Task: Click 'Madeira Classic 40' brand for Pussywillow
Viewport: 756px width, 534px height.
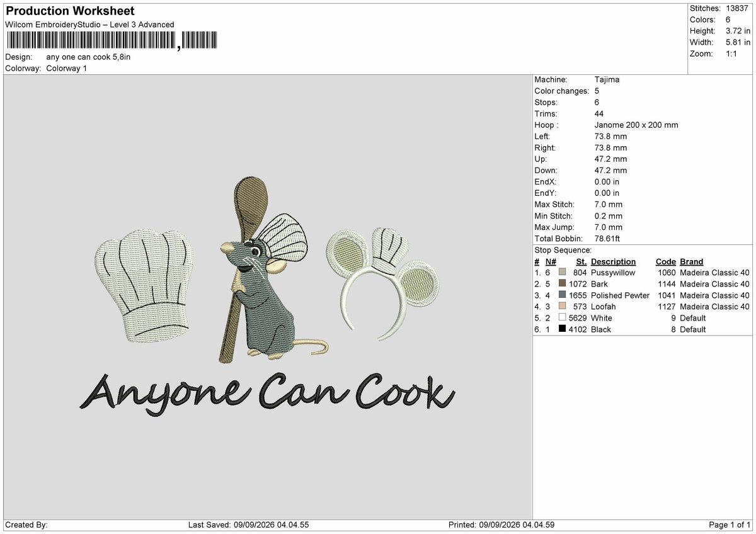Action: coord(714,273)
